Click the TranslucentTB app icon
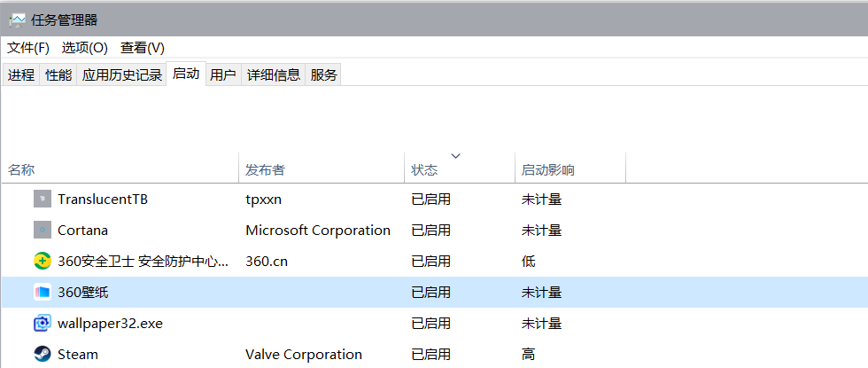The width and height of the screenshot is (868, 368). [43, 199]
